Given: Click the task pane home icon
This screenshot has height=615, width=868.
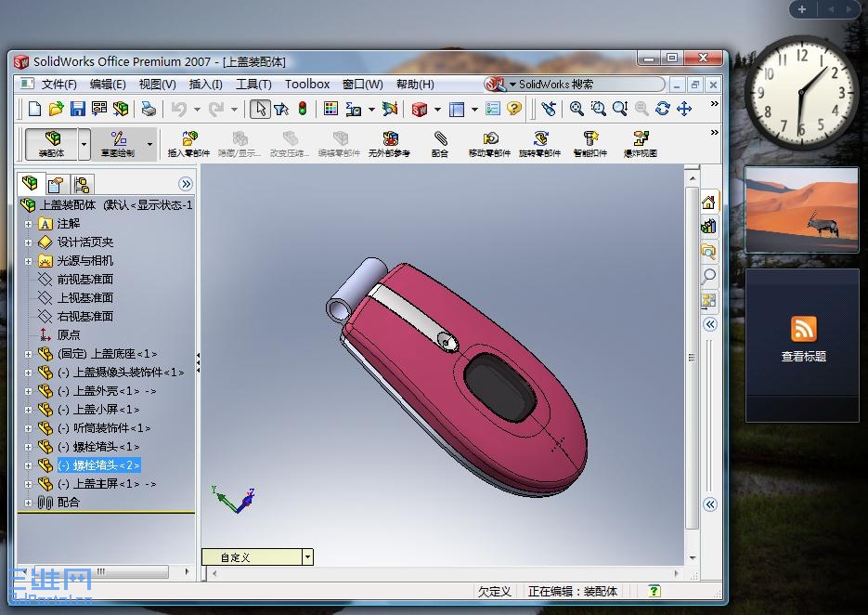Looking at the screenshot, I should pos(708,203).
